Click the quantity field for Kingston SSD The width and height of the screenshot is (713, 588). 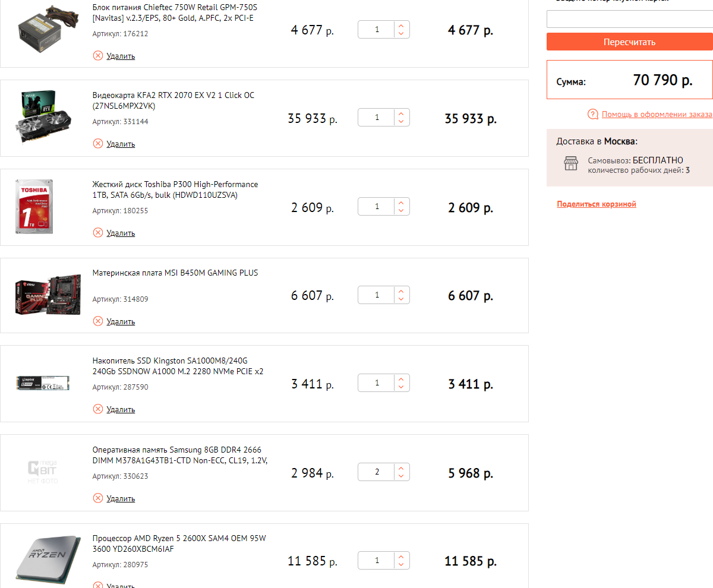(x=377, y=383)
